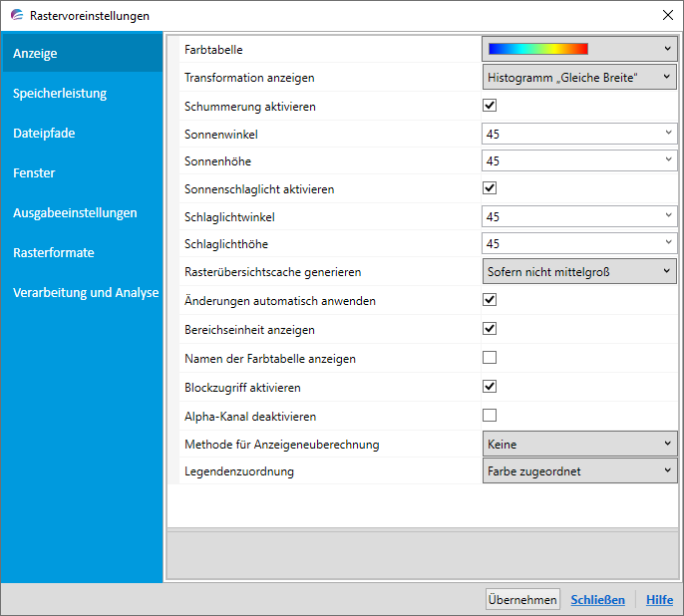
Task: Go to Verarbeitung und Analyse tab
Action: (86, 292)
